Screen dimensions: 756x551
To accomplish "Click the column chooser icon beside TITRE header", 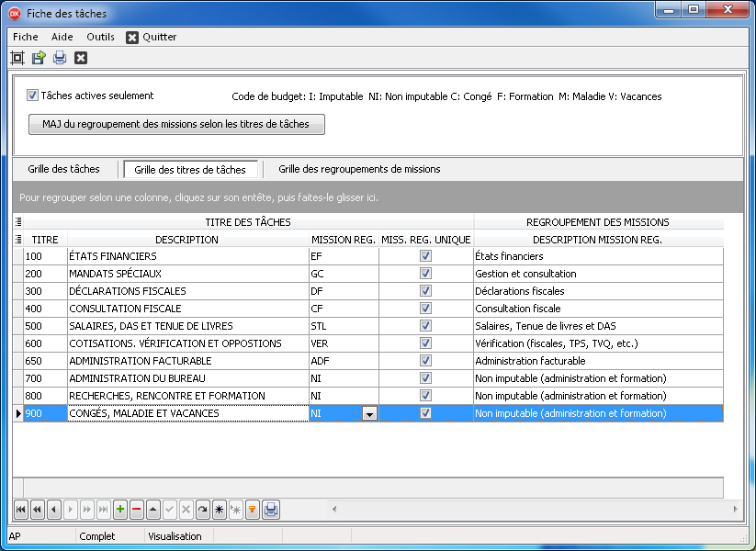I will coord(18,239).
